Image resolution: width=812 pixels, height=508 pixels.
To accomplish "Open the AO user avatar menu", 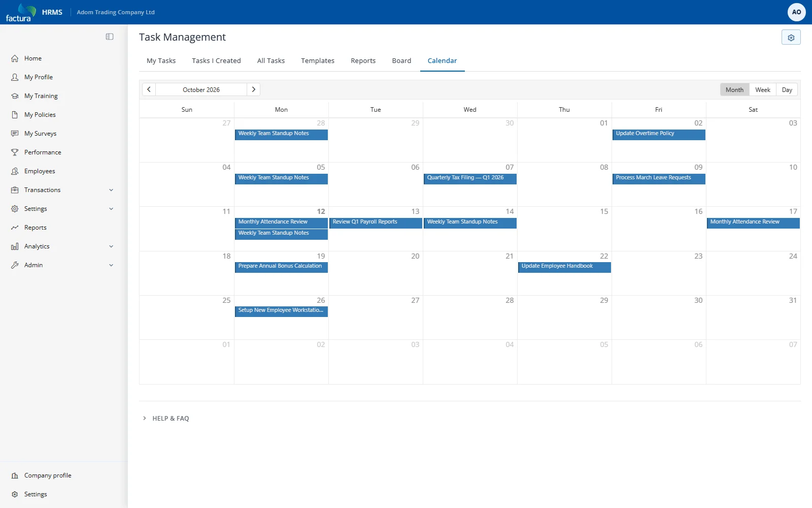I will 796,12.
